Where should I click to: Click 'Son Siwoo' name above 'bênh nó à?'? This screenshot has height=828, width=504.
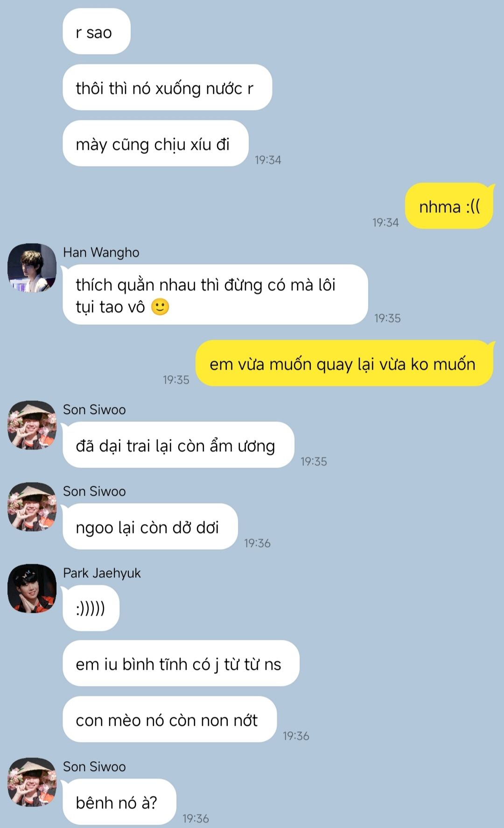(94, 767)
